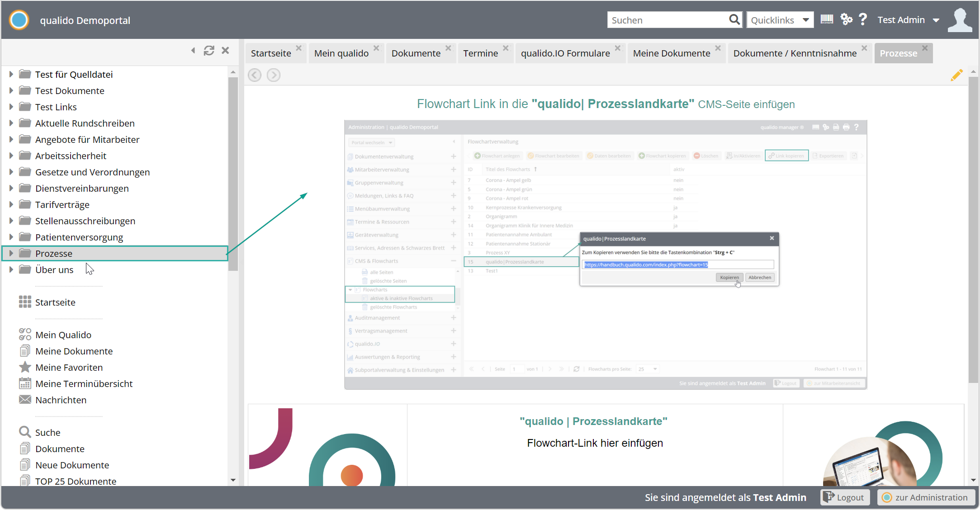The width and height of the screenshot is (980, 510).
Task: Expand the Aktuelle Rundschreiben folder
Action: click(x=11, y=123)
